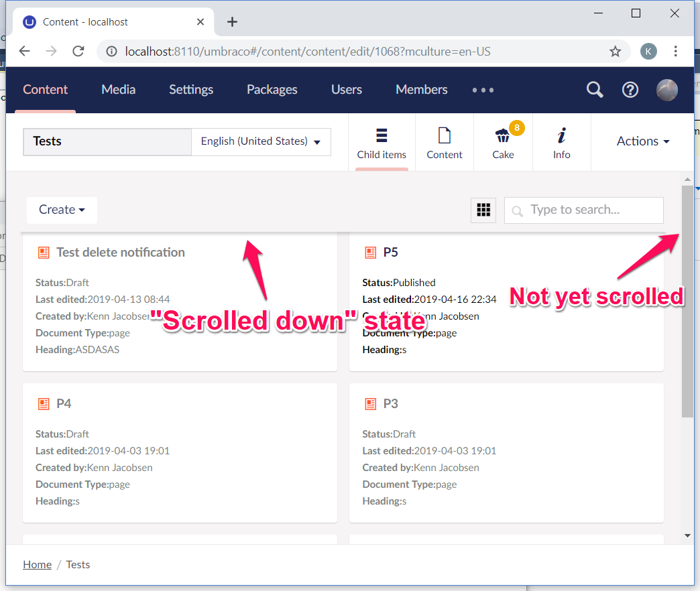Click the document icon beside P5
The width and height of the screenshot is (700, 591).
(x=371, y=252)
